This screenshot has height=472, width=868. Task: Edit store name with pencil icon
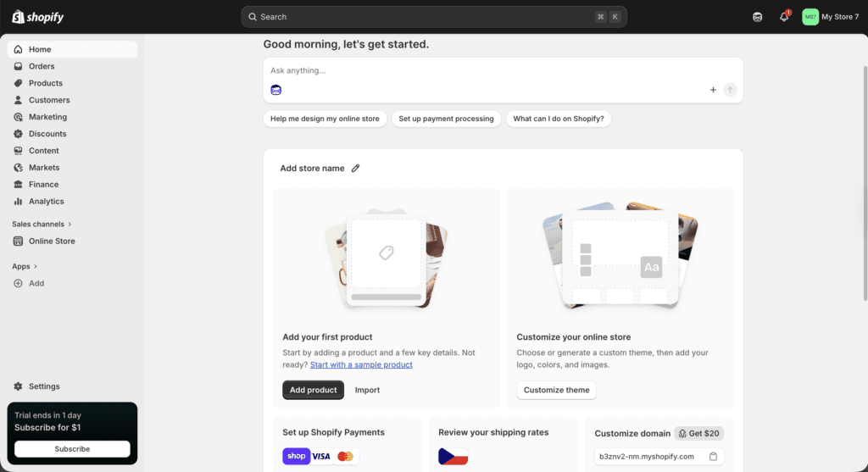(355, 169)
